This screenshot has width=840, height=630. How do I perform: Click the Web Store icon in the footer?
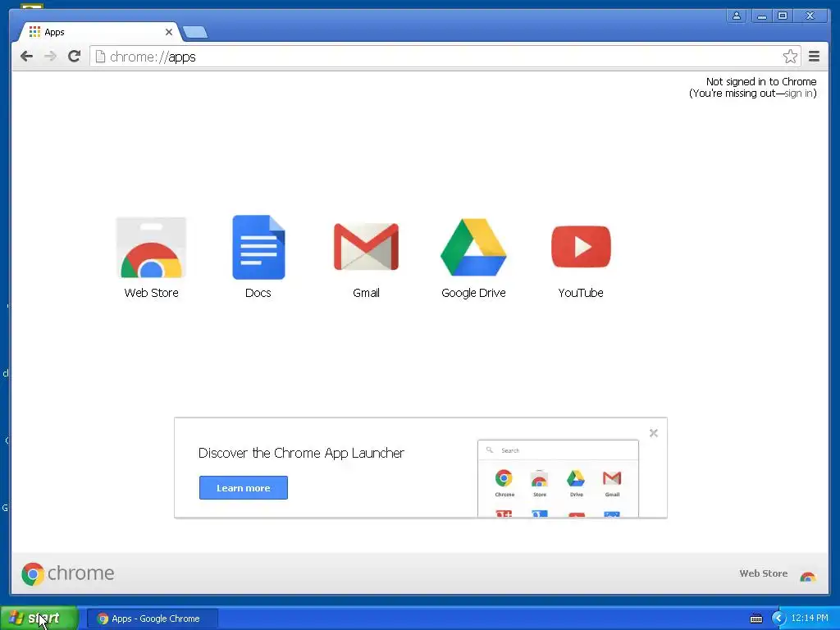808,577
